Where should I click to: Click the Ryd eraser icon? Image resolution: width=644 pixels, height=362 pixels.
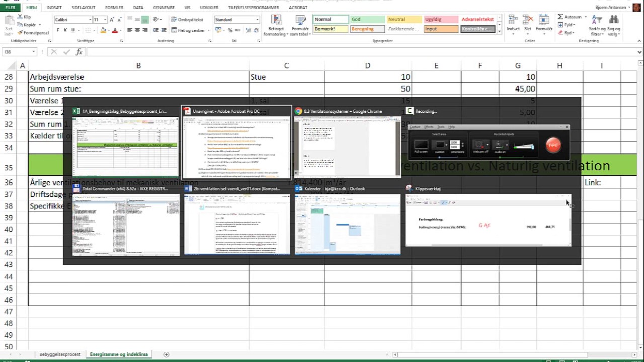coord(560,33)
